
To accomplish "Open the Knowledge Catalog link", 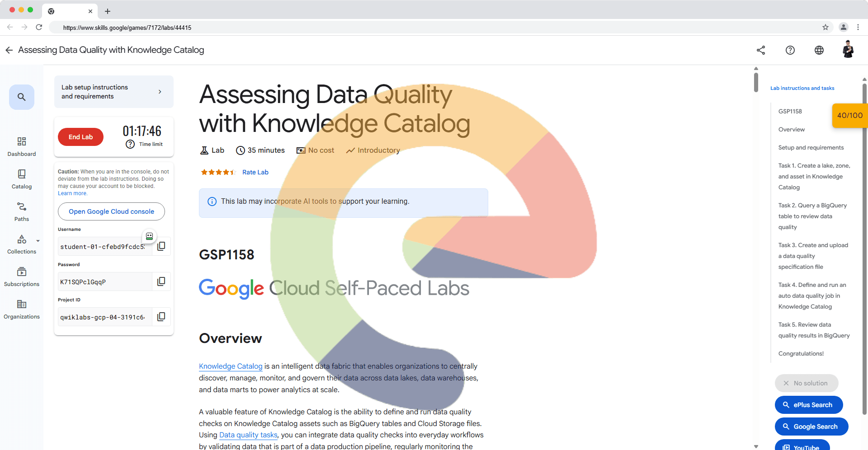I will tap(231, 366).
